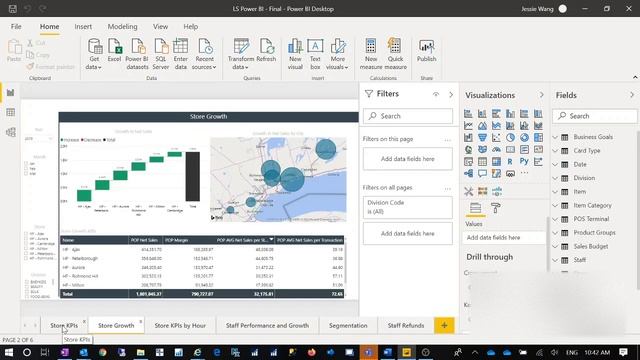640x360 pixels.
Task: Switch to Staff Performance and Growth page
Action: tap(267, 325)
